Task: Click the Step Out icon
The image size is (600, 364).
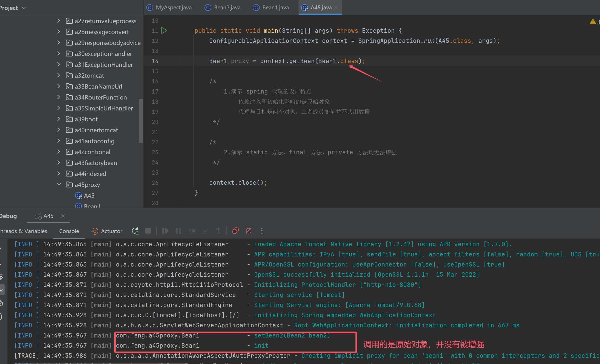Action: (218, 231)
